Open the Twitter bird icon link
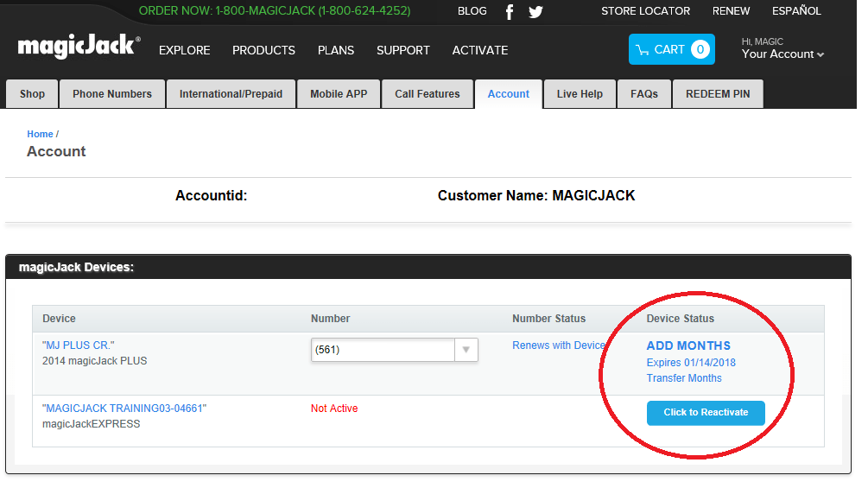The width and height of the screenshot is (868, 488). [x=535, y=11]
